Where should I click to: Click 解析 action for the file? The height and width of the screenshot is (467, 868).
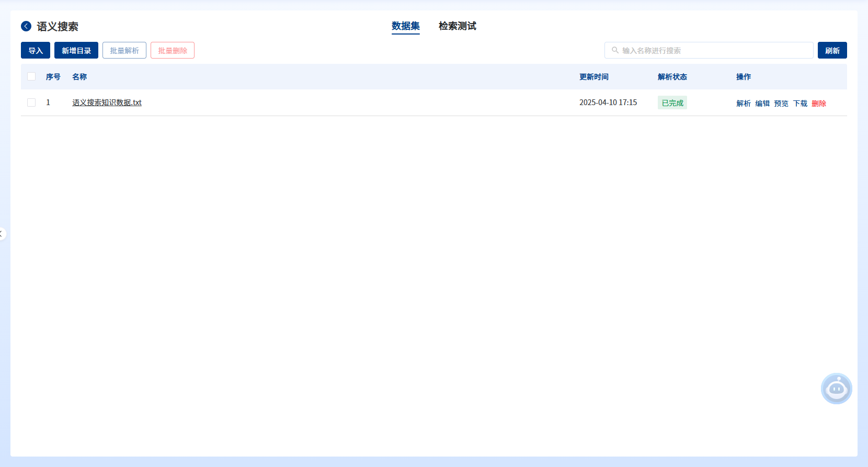pos(743,104)
